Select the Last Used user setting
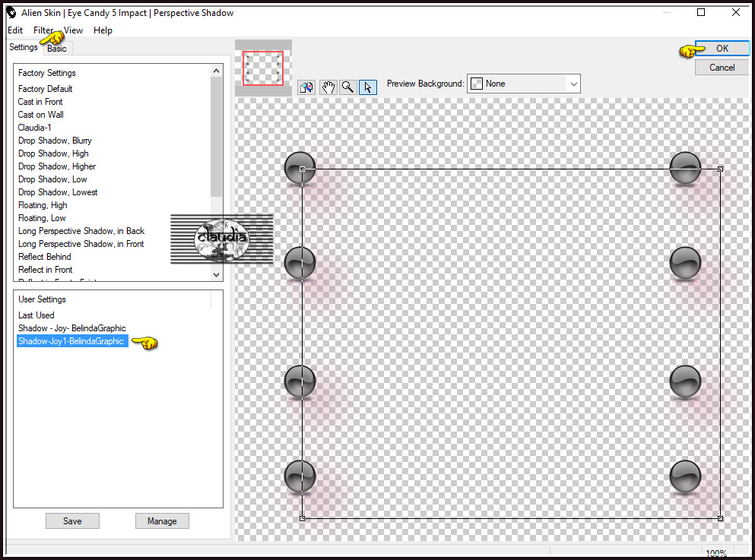 (36, 315)
